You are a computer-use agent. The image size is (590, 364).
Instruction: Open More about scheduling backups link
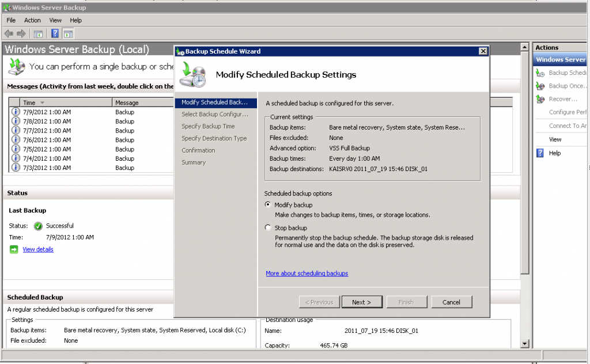click(x=307, y=274)
